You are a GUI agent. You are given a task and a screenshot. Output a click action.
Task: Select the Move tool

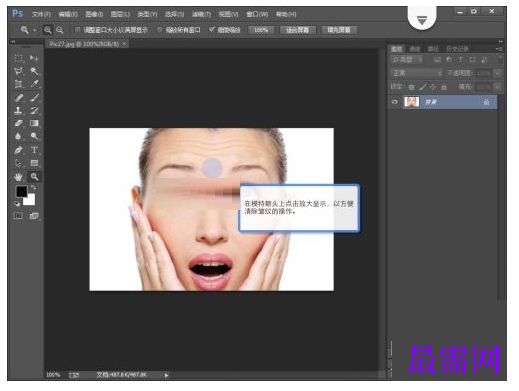pos(34,58)
